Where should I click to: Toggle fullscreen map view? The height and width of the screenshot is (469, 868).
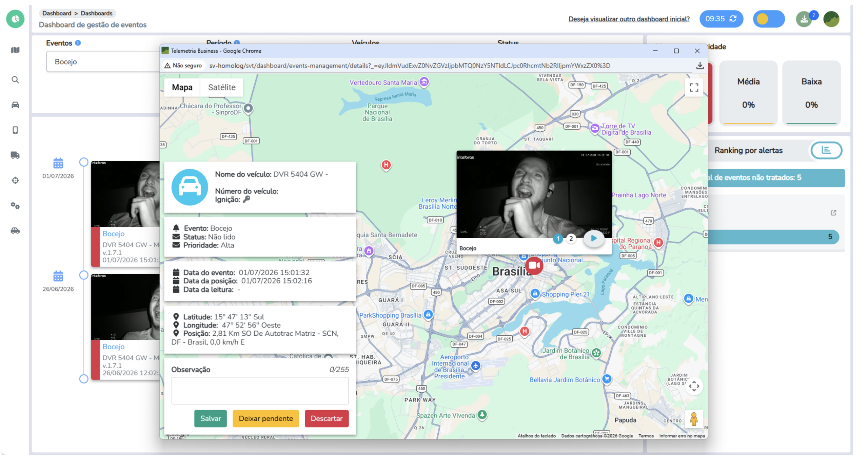[693, 87]
